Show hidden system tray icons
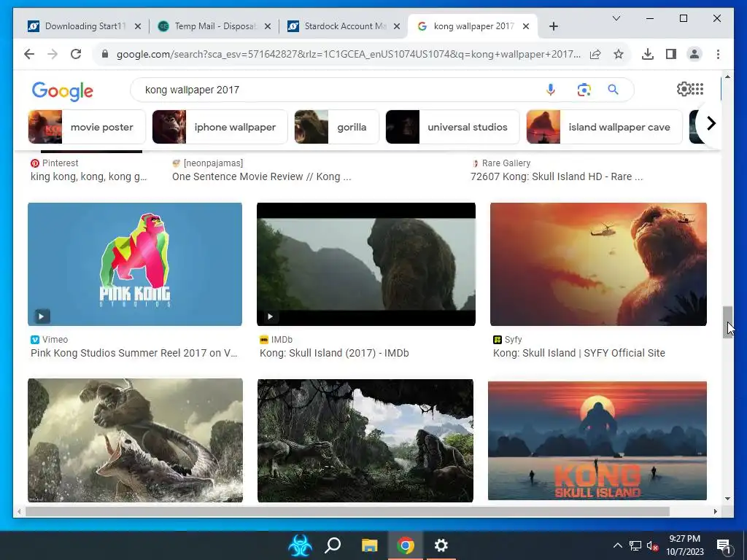747x560 pixels. [617, 545]
